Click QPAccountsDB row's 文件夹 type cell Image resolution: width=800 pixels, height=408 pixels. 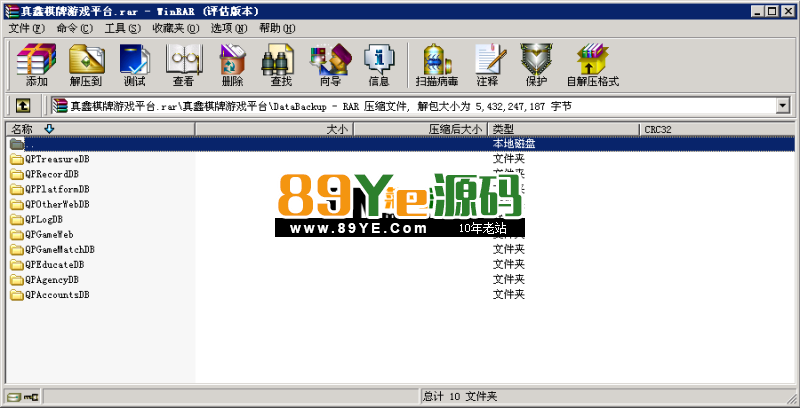tap(509, 294)
